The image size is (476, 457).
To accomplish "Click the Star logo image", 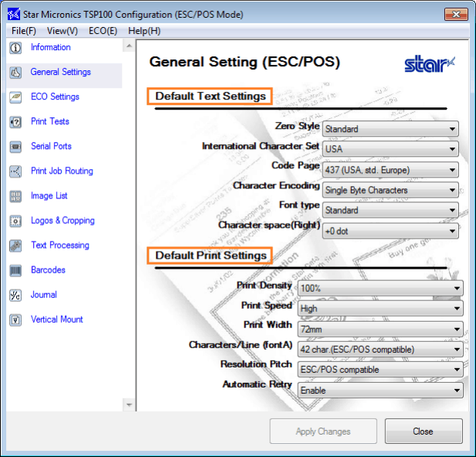I will 429,63.
